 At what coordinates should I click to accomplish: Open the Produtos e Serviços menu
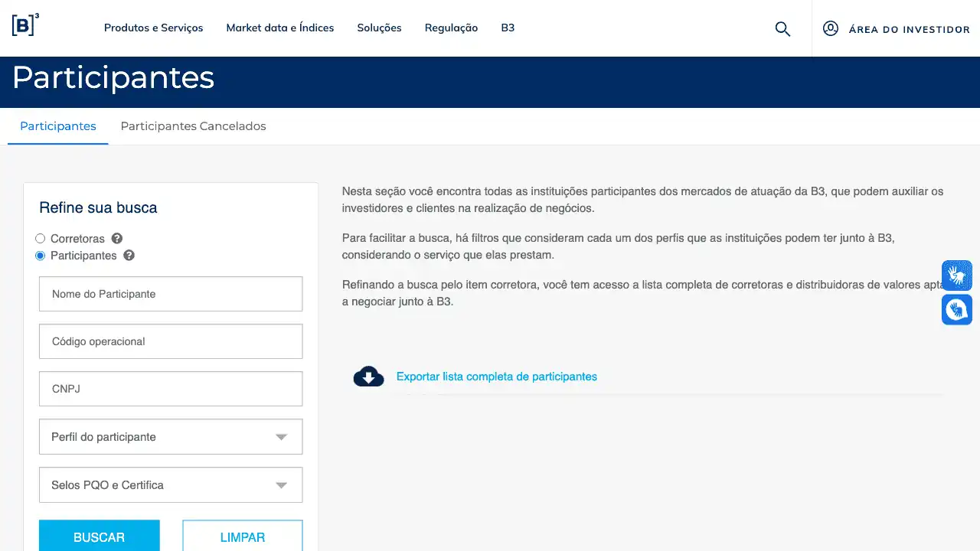coord(154,28)
